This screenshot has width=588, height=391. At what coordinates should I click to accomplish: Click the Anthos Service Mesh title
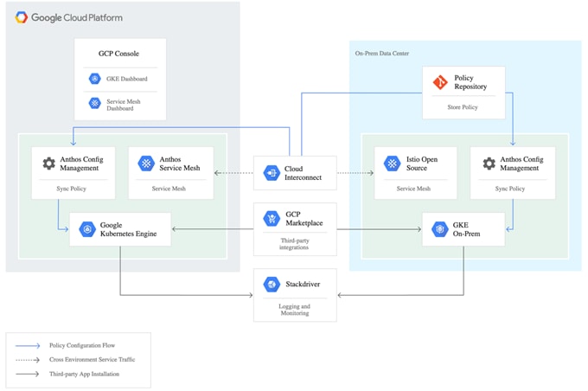coord(180,163)
